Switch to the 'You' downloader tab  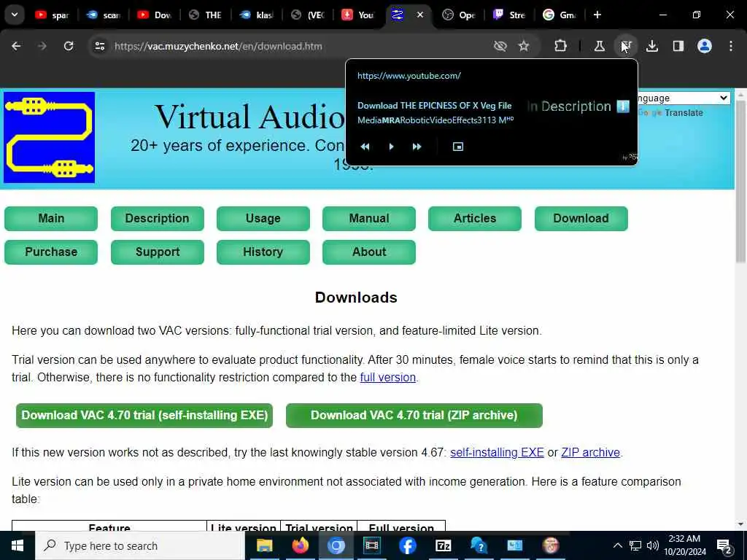click(358, 15)
